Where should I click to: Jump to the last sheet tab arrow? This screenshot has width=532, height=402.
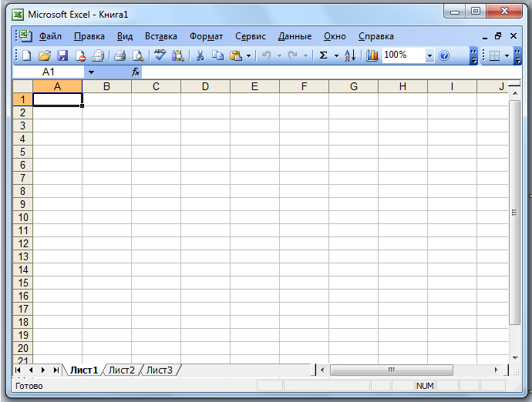point(56,370)
